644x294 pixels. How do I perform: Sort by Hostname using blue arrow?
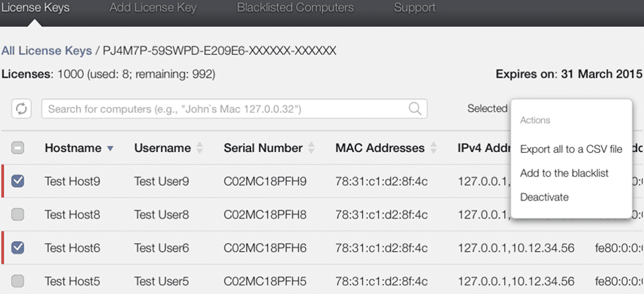(110, 148)
